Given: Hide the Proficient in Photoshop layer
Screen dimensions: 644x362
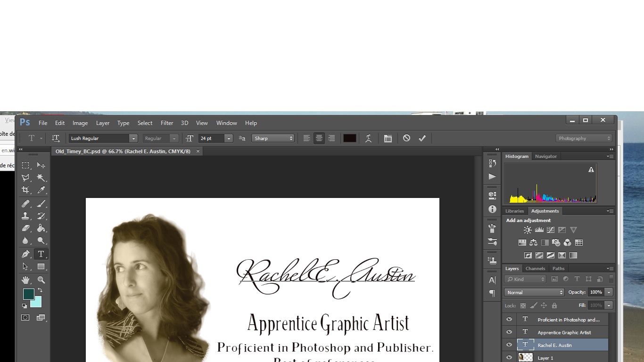Looking at the screenshot, I should (x=509, y=320).
